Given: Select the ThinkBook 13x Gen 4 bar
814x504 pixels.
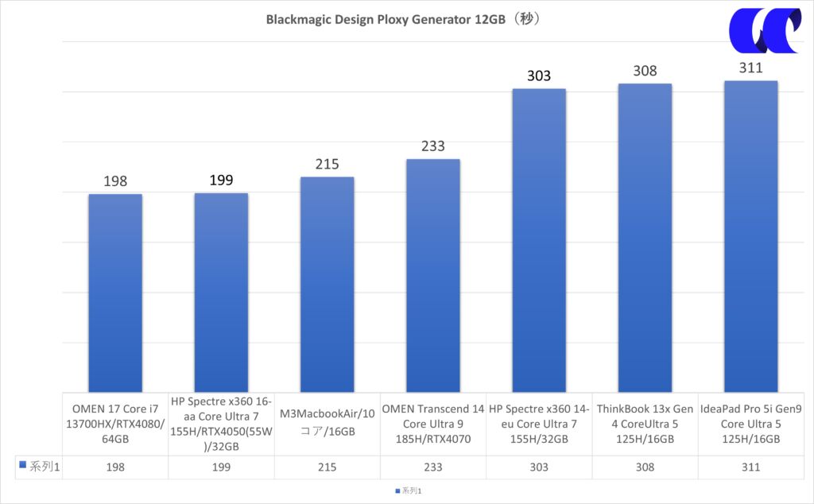Looking at the screenshot, I should click(x=645, y=238).
